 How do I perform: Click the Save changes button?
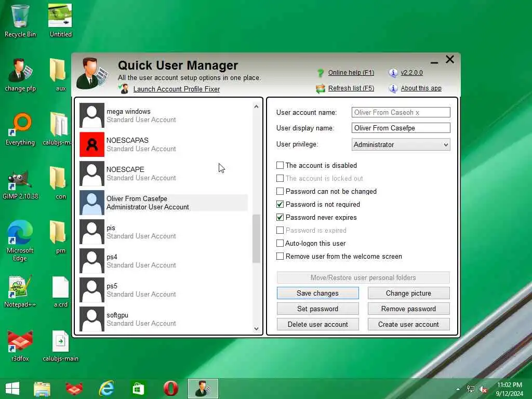[317, 293]
